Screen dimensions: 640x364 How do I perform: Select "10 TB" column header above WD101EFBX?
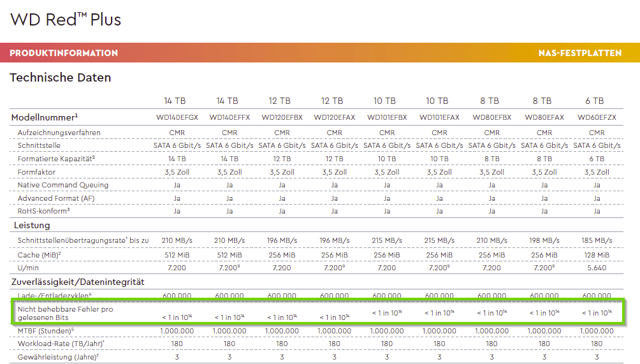384,101
